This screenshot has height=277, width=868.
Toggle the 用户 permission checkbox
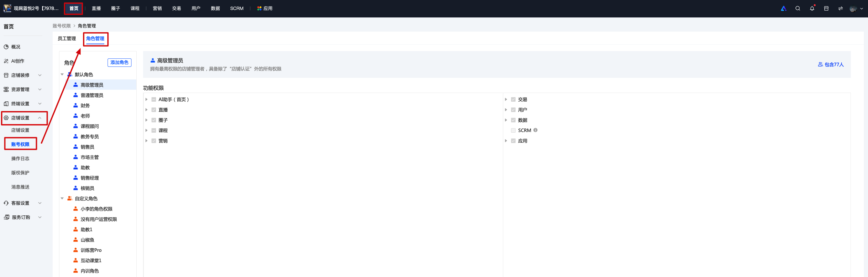pyautogui.click(x=513, y=110)
